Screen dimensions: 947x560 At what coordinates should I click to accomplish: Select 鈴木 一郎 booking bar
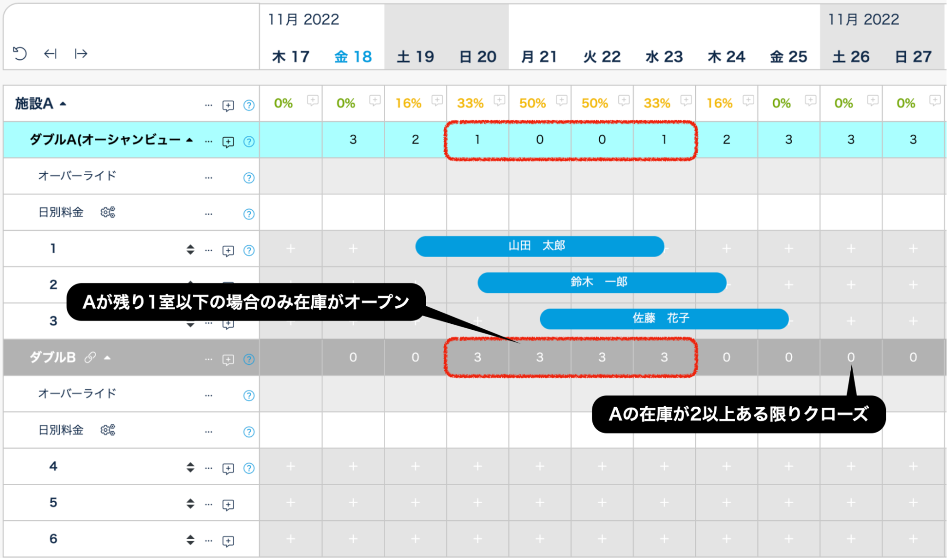pyautogui.click(x=601, y=283)
